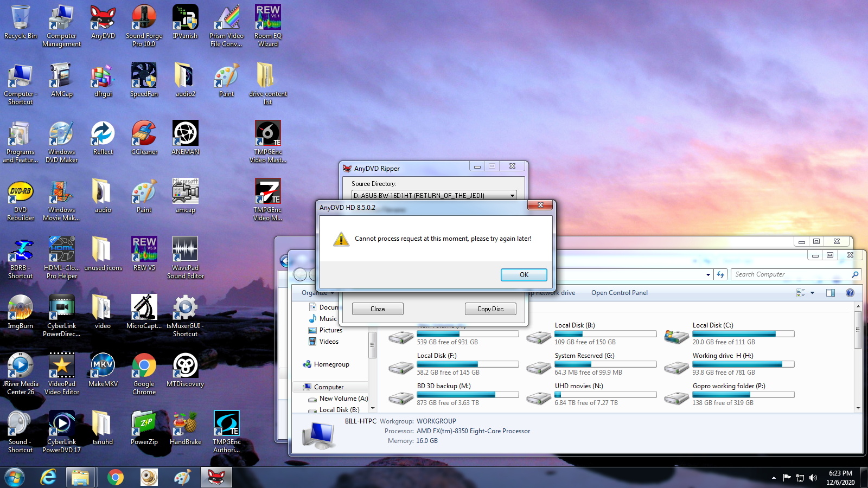Select UHD movies (N:) drive
Image resolution: width=868 pixels, height=488 pixels.
click(x=592, y=394)
